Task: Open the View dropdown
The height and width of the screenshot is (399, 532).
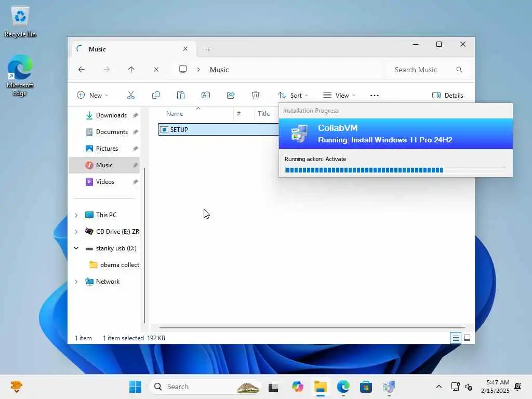Action: [x=339, y=96]
